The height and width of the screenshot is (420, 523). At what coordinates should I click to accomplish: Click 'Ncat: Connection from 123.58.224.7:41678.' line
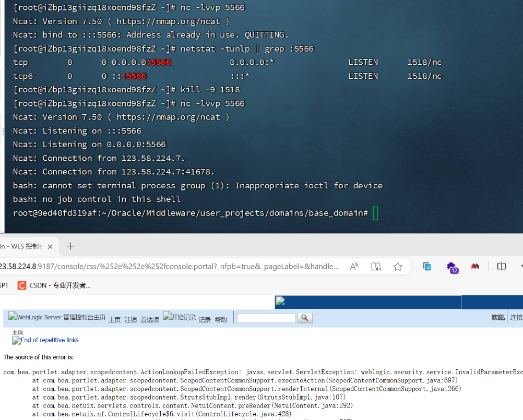coord(113,172)
